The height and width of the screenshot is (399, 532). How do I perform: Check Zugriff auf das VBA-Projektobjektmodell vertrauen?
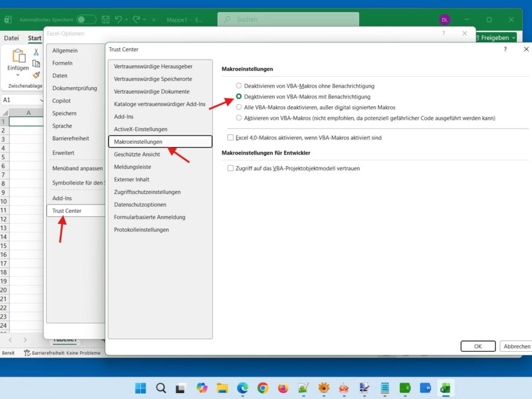coord(230,169)
